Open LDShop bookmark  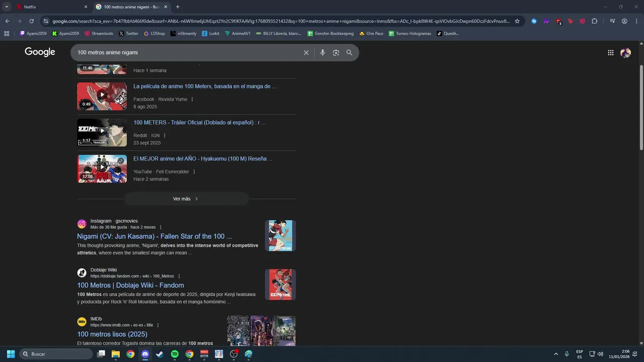154,34
